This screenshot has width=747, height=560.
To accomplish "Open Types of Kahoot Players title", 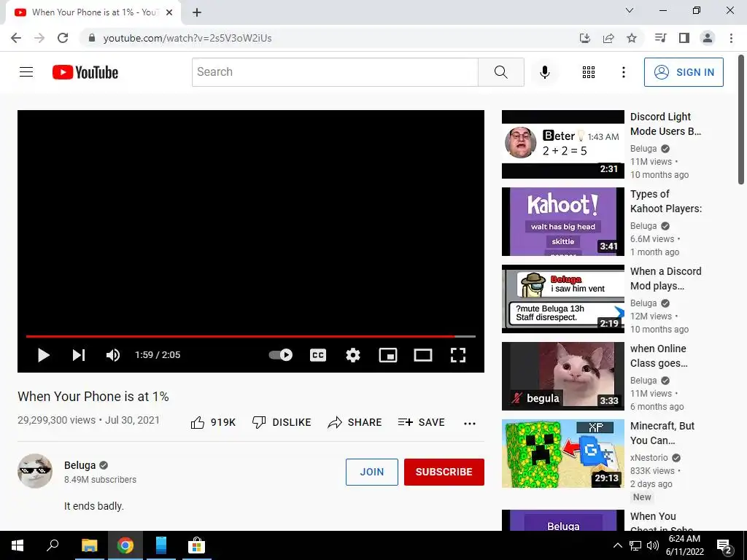I will tap(666, 201).
